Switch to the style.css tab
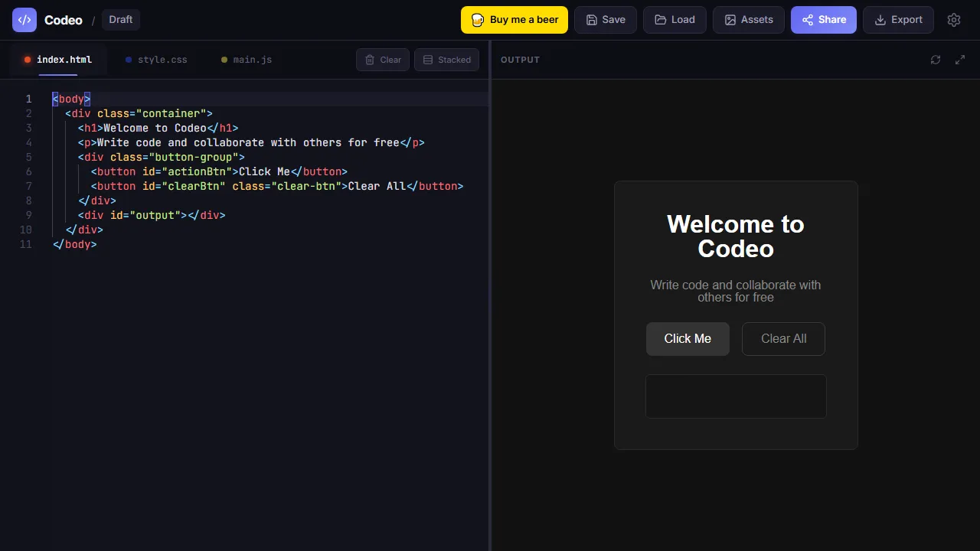980x551 pixels. [x=162, y=59]
